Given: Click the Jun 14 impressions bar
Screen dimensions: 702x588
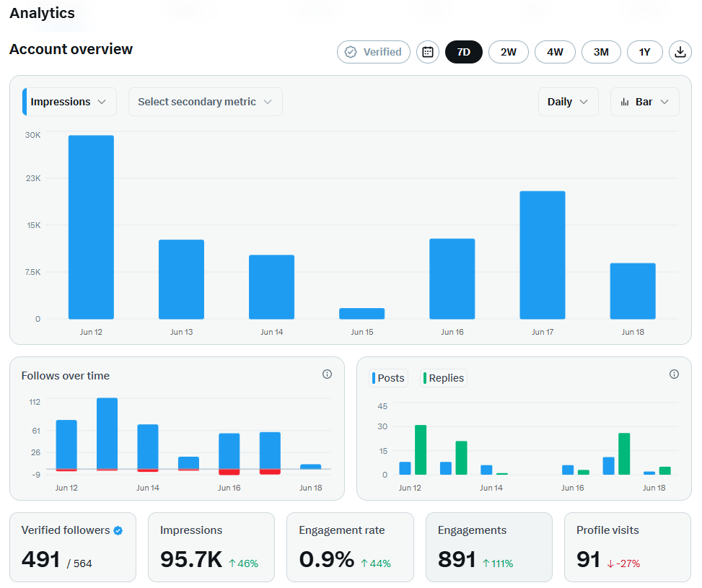Looking at the screenshot, I should point(272,287).
